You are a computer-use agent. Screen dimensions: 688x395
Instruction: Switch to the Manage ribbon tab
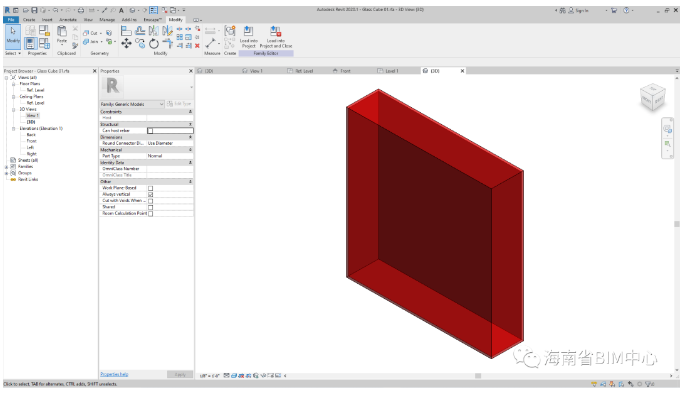(107, 20)
